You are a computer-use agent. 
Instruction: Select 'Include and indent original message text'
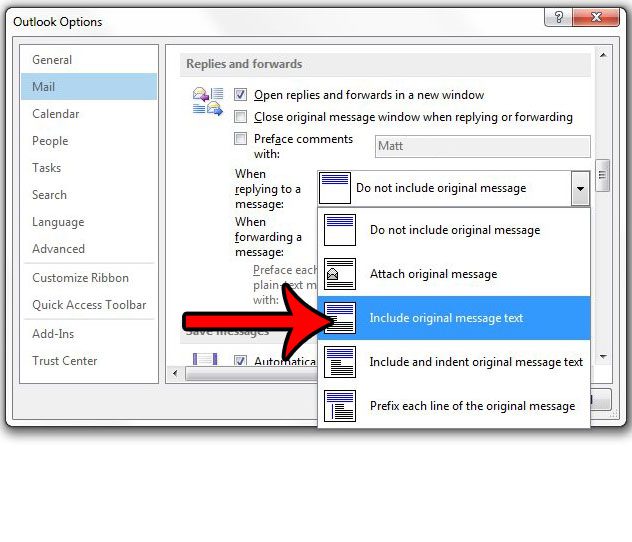click(x=476, y=362)
